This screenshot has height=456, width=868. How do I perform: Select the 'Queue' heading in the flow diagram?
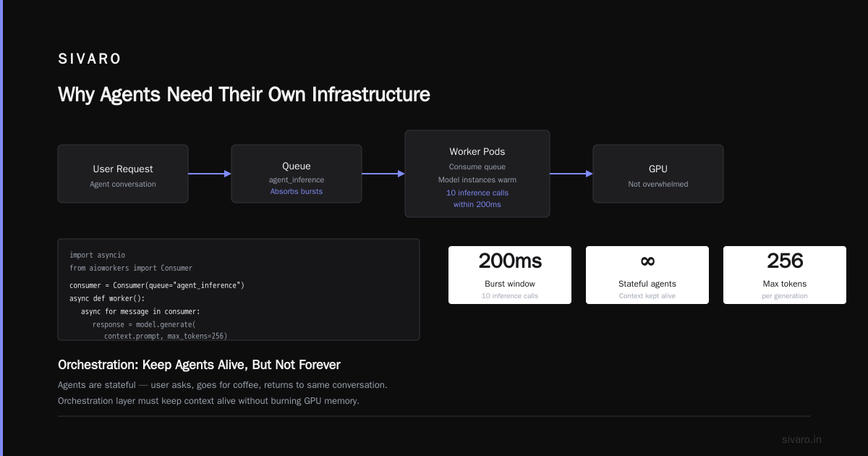pyautogui.click(x=297, y=166)
